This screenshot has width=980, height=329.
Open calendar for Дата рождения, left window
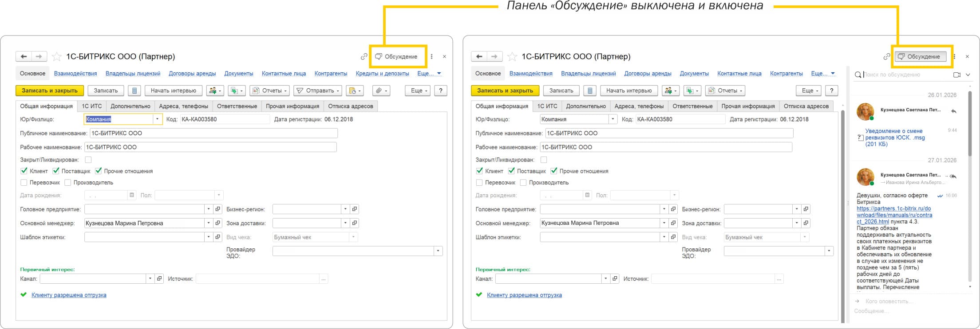[x=131, y=195]
